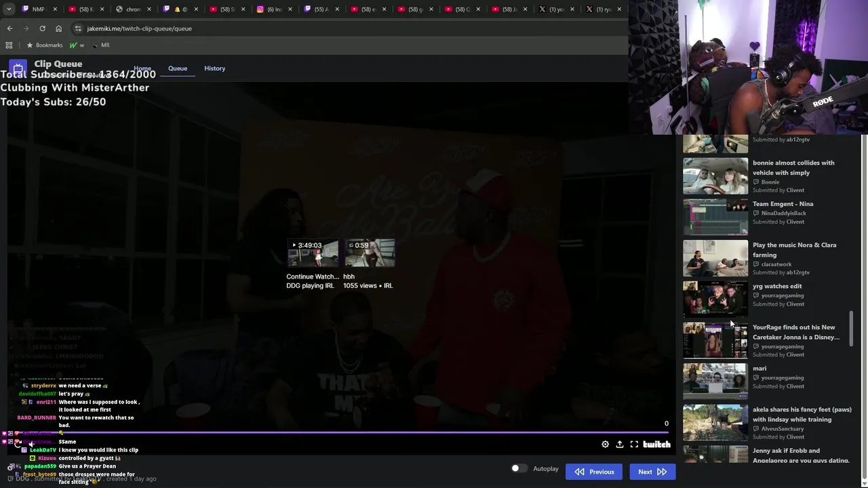Open the Twitch player settings gear
This screenshot has width=868, height=488.
point(605,445)
